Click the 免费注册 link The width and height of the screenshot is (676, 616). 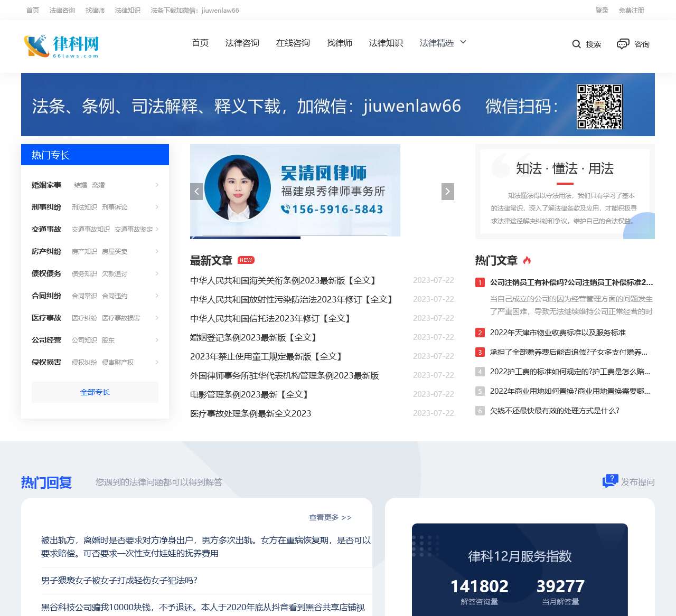point(632,10)
